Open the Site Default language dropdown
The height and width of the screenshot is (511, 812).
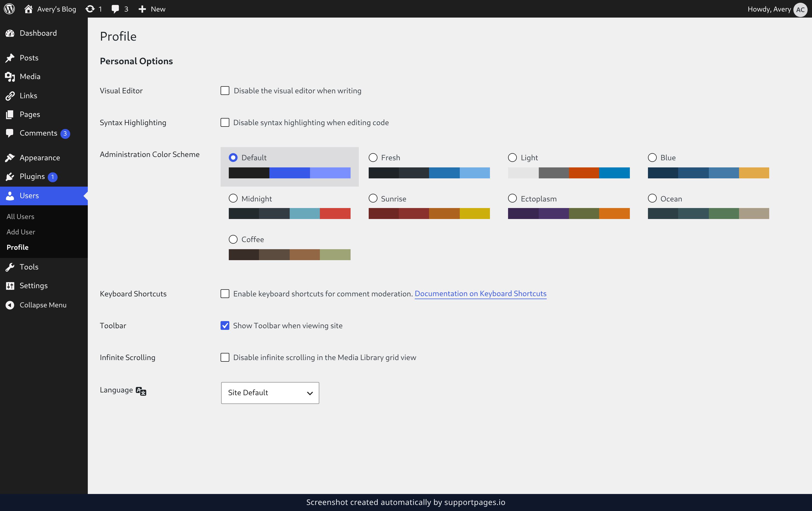click(x=270, y=393)
